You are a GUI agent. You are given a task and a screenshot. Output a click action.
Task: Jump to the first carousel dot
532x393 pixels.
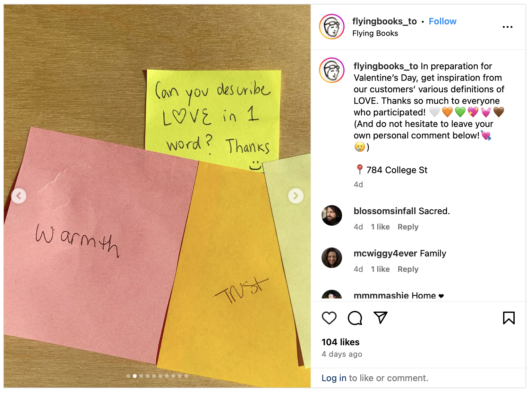(x=128, y=376)
